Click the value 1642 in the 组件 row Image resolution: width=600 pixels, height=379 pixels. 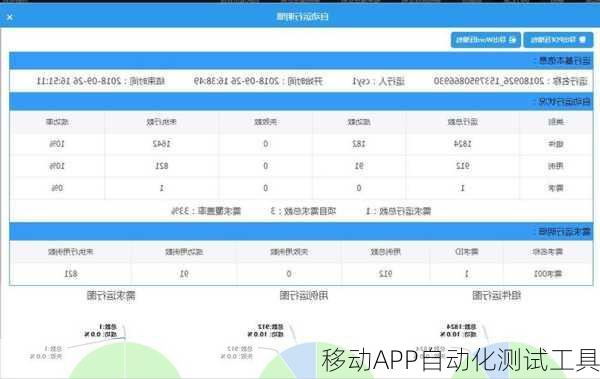[161, 144]
